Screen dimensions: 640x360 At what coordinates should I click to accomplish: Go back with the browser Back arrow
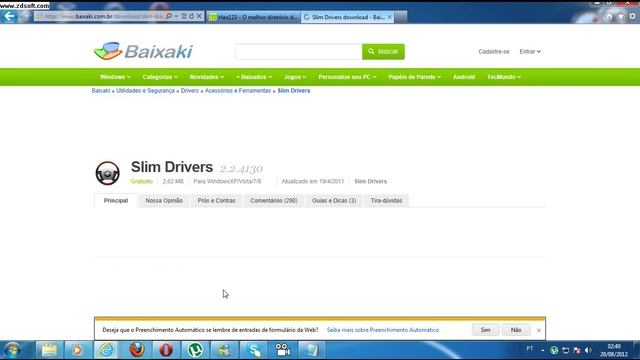[x=9, y=16]
